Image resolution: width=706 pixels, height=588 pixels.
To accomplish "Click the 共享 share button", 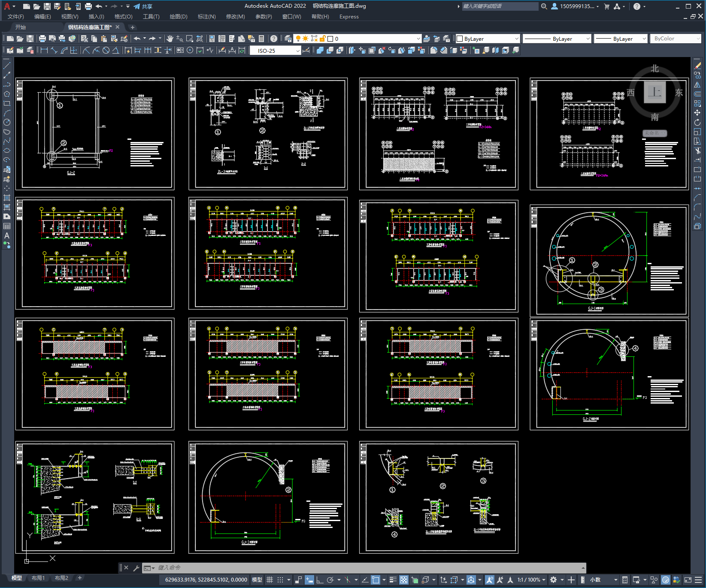I will coord(143,6).
